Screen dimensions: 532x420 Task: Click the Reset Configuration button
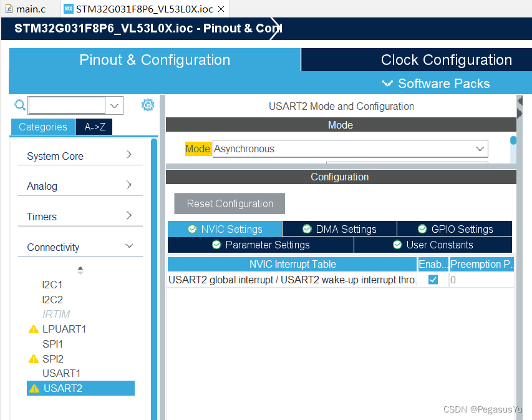(230, 203)
